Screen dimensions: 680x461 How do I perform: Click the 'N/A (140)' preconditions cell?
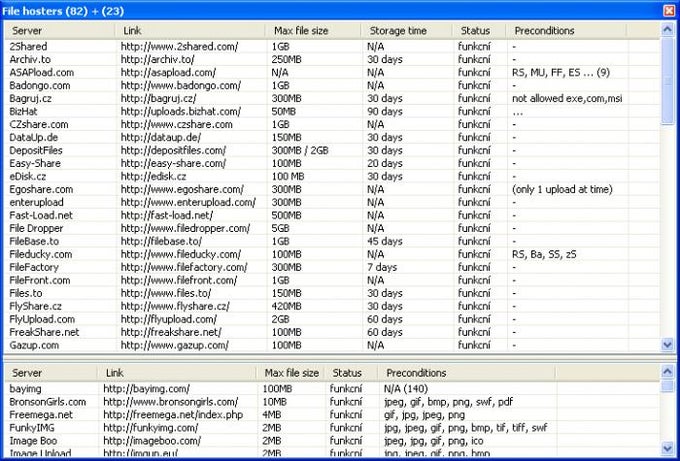(405, 389)
